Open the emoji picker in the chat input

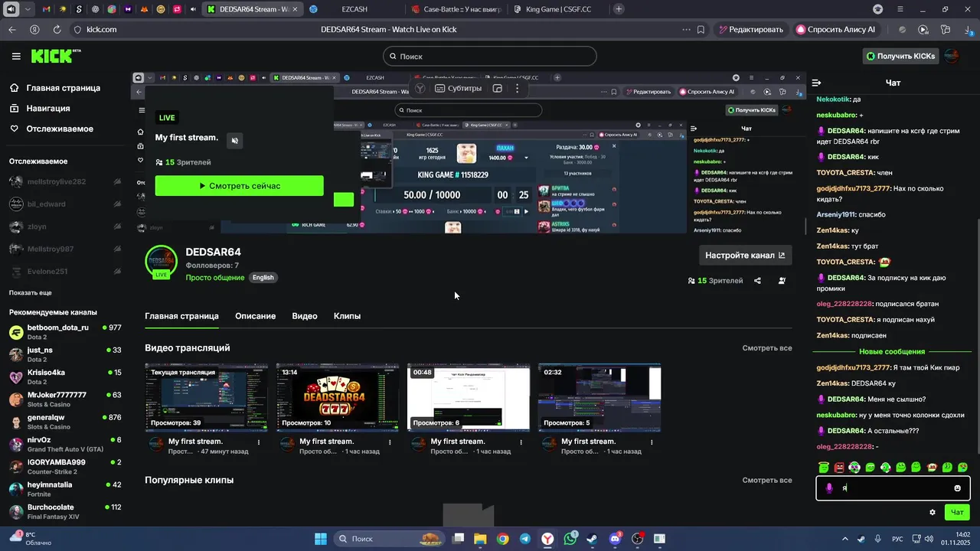[957, 488]
